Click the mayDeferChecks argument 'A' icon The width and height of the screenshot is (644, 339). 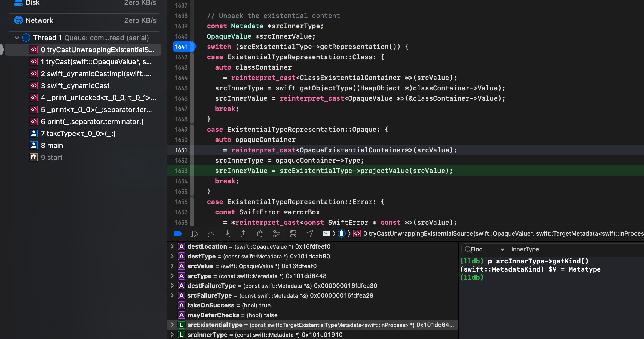182,315
